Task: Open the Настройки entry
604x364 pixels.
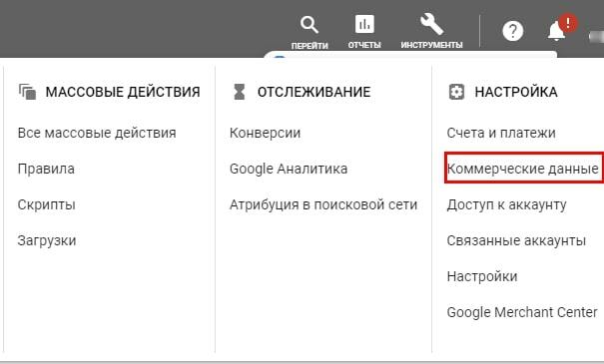Action: click(x=482, y=276)
